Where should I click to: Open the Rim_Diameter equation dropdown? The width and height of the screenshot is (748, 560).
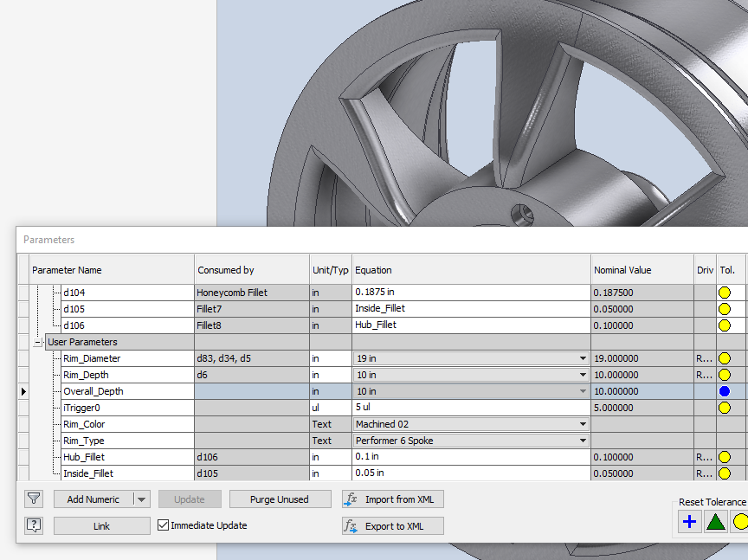[582, 358]
